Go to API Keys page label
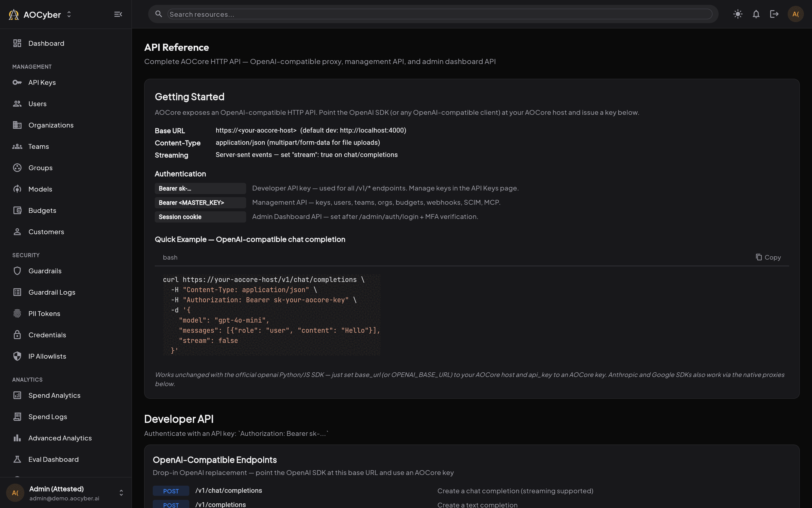Screen dimensions: 812x508 tap(42, 82)
